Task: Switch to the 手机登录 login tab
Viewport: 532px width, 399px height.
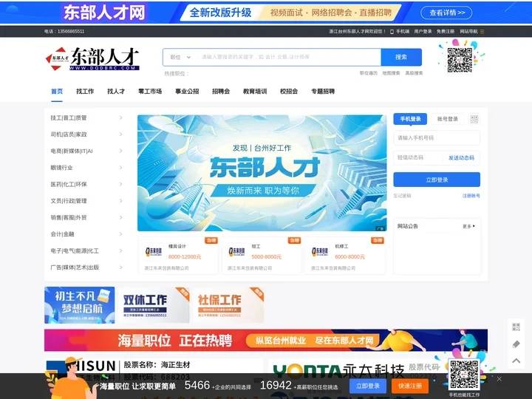Action: 410,119
